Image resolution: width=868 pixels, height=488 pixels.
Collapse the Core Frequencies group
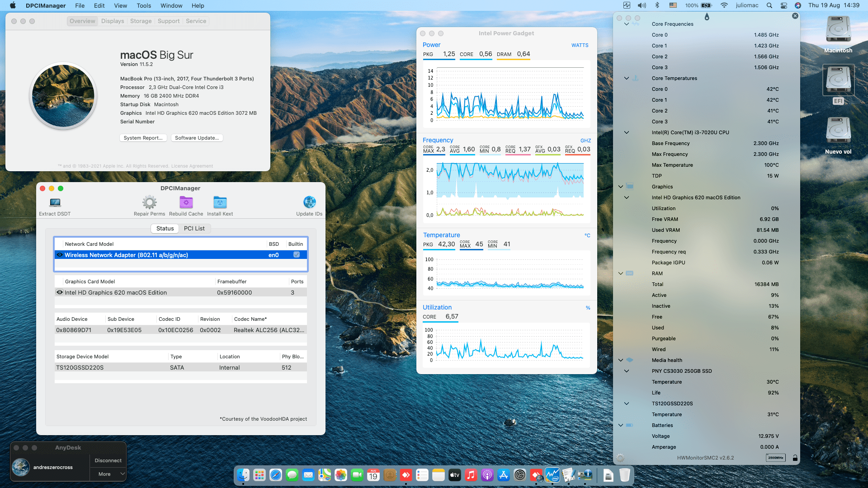627,24
